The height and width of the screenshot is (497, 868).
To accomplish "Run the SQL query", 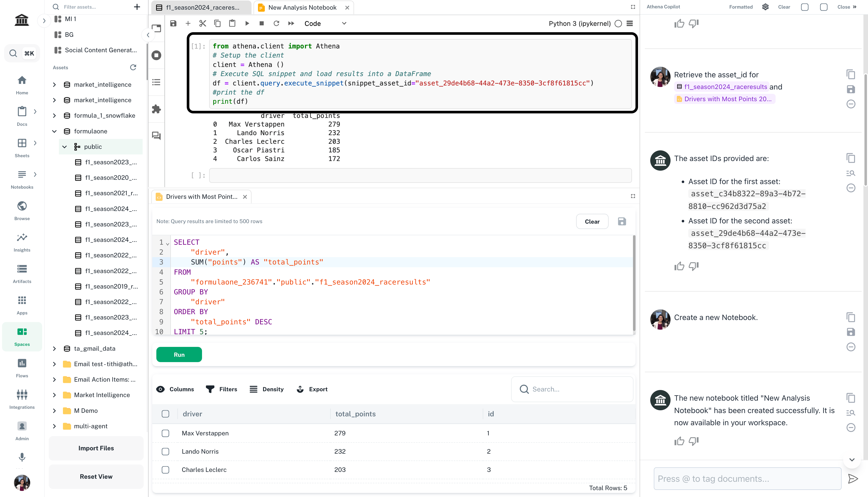I will coord(179,354).
